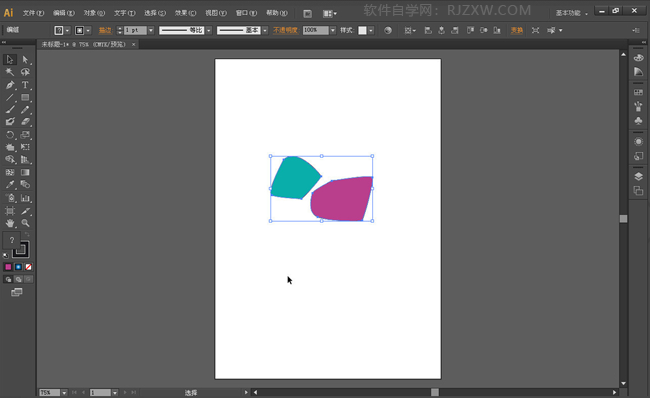Swap fill and stroke colors
Viewport: 650px width, 398px height.
[x=27, y=235]
